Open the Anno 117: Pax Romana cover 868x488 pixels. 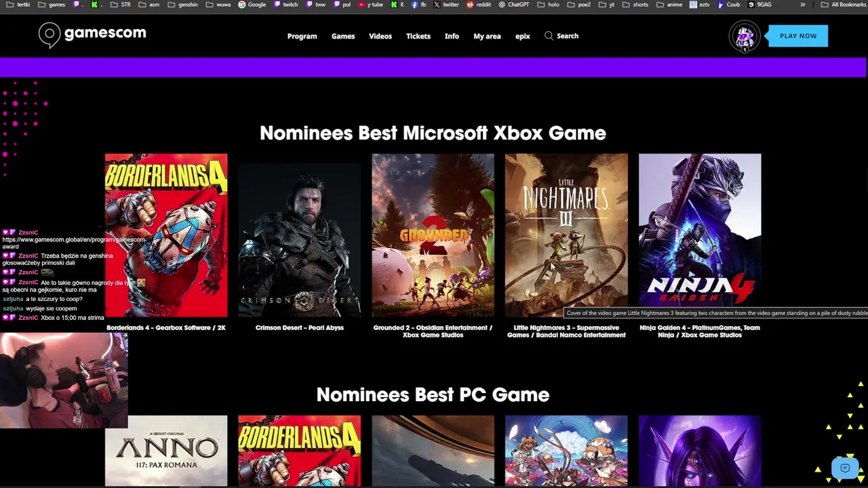pyautogui.click(x=166, y=451)
